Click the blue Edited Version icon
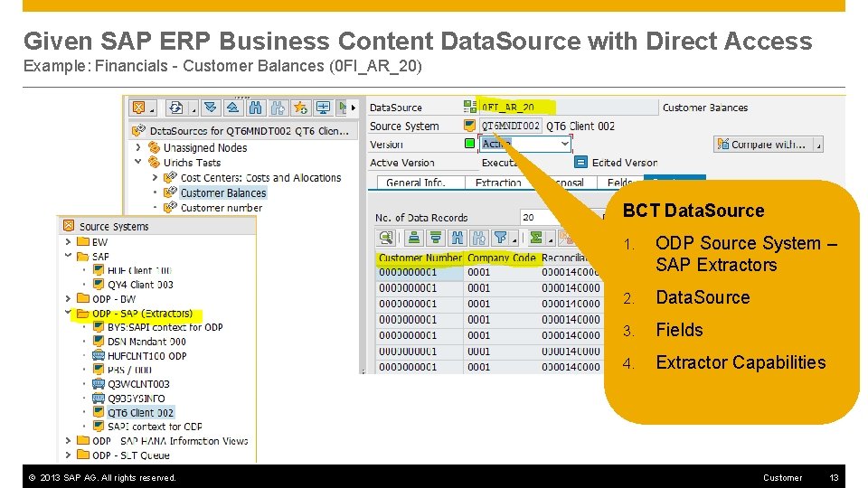 pos(580,162)
